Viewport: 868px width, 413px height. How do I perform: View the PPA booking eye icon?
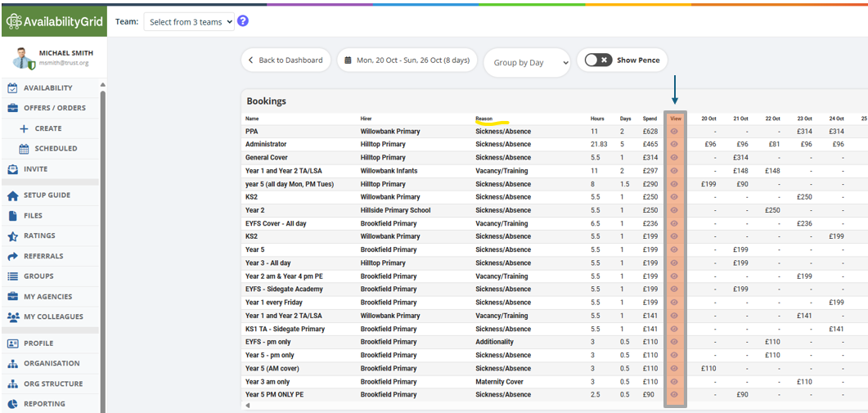674,131
